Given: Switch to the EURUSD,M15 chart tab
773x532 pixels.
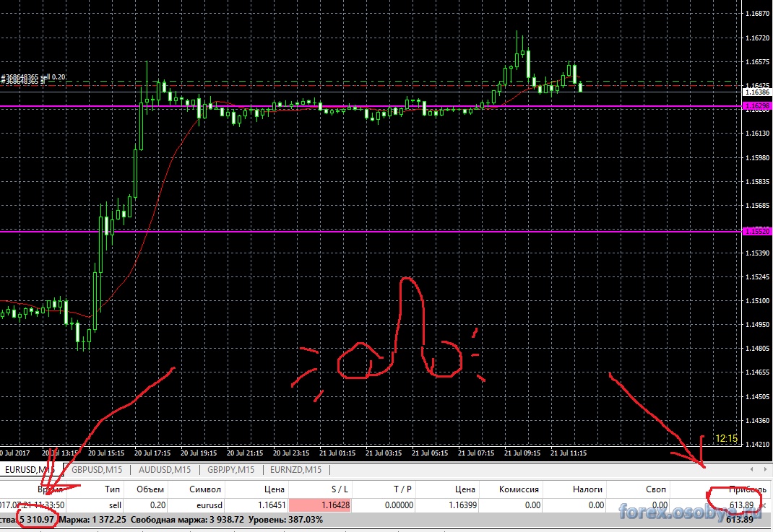Looking at the screenshot, I should [30, 469].
